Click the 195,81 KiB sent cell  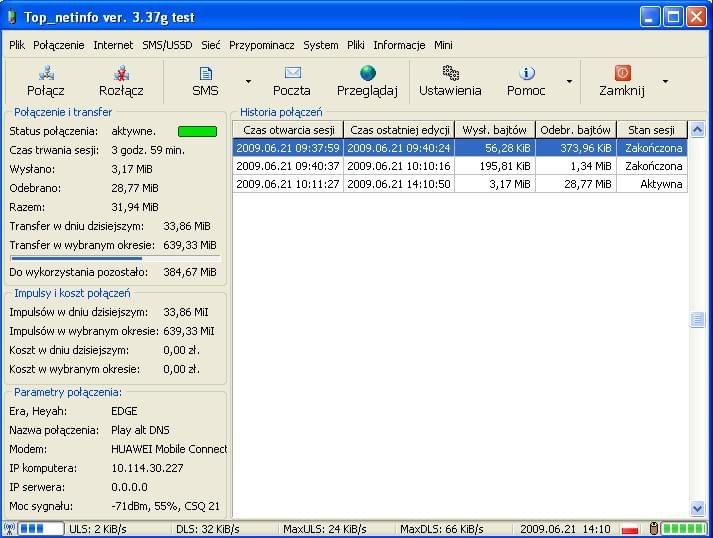click(x=495, y=166)
